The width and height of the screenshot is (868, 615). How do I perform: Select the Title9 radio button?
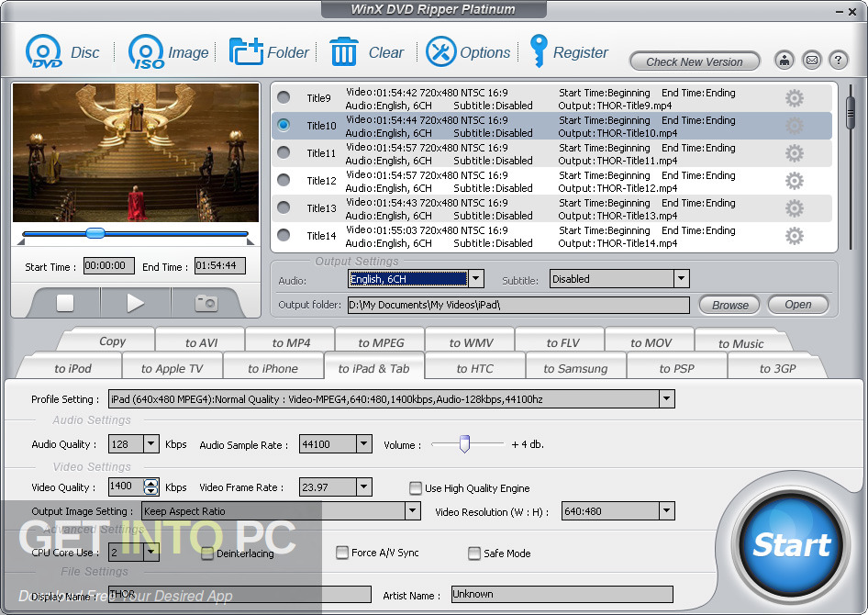click(x=284, y=97)
